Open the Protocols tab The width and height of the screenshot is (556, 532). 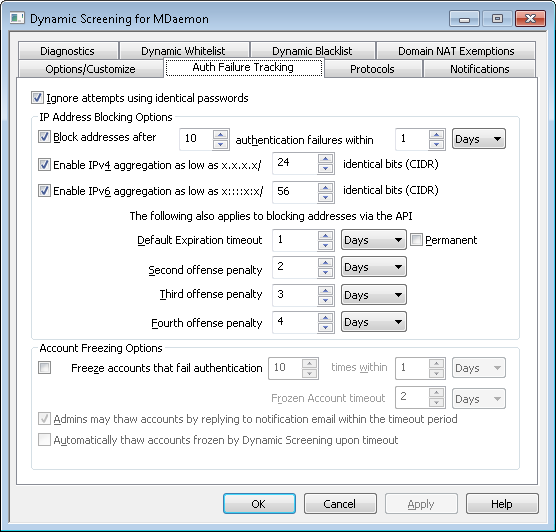[x=372, y=68]
